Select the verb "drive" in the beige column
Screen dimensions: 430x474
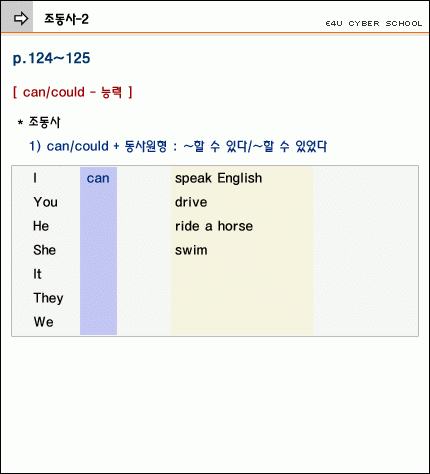click(191, 202)
